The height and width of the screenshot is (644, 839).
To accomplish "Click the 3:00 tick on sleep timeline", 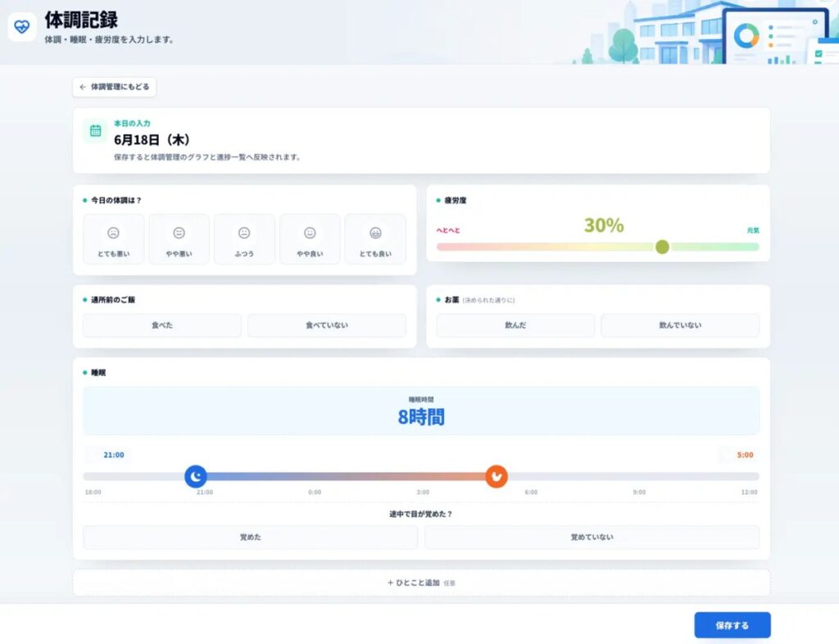I will (x=423, y=492).
